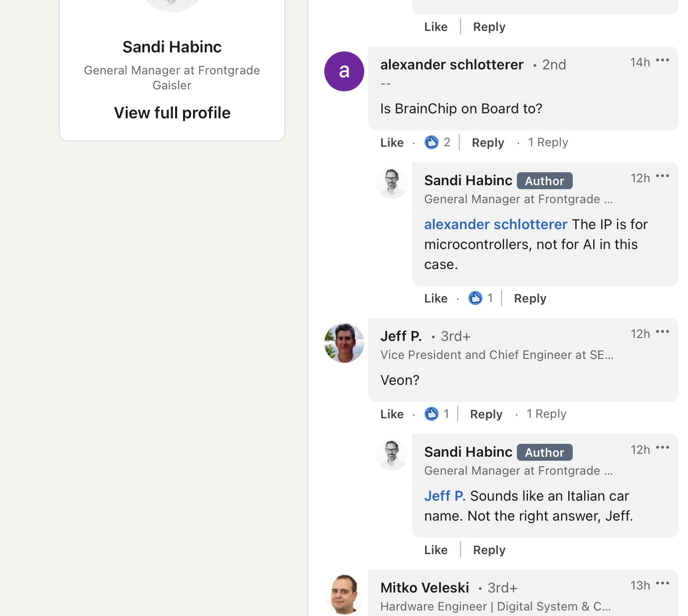
Task: Open menu on Sandi's Italian car reply
Action: tap(663, 448)
